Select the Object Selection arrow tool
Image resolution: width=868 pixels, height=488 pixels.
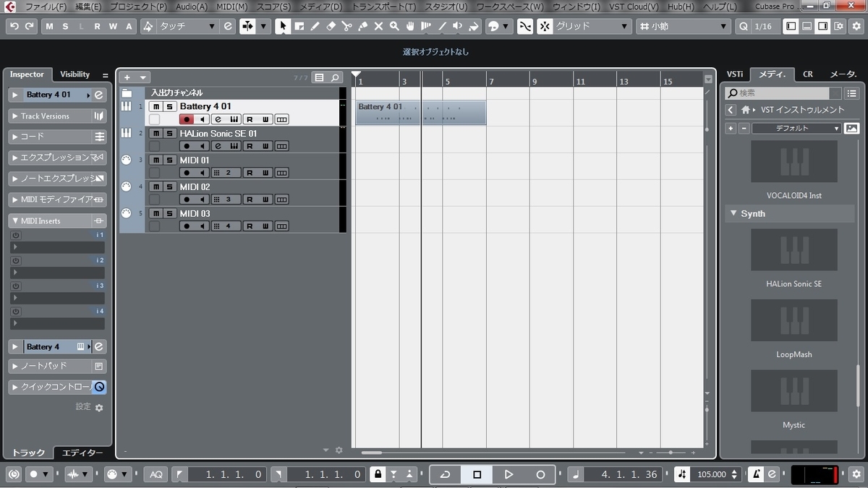tap(283, 26)
